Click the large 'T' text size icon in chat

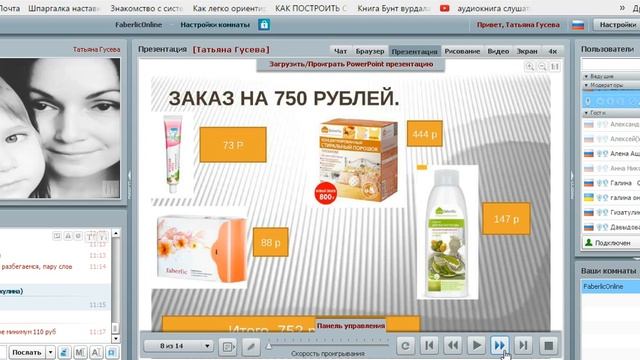[x=90, y=236]
